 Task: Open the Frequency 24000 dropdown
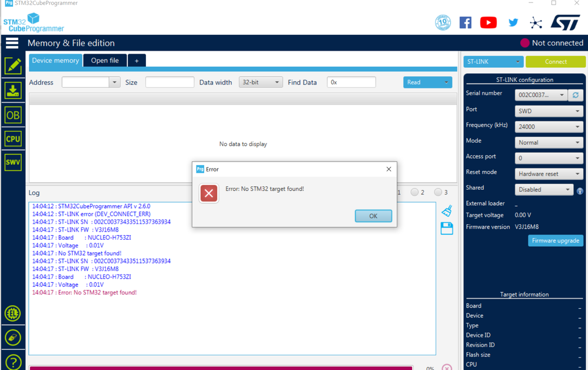coord(549,127)
